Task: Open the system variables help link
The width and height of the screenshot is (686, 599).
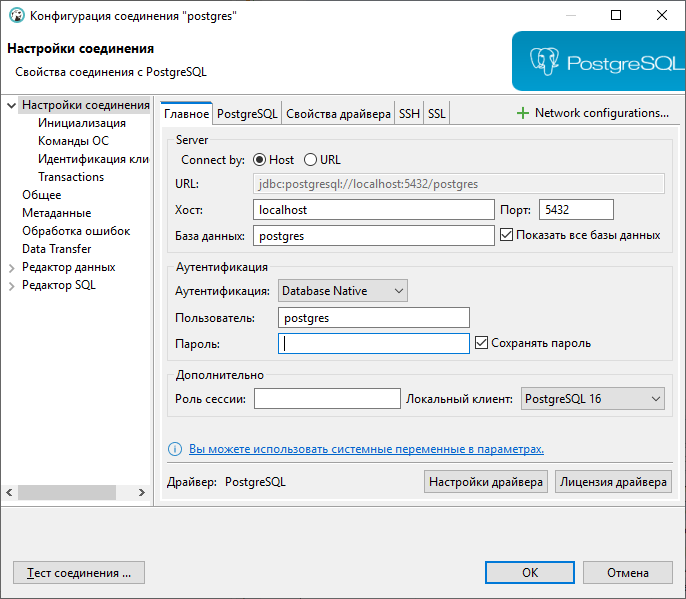Action: pyautogui.click(x=366, y=449)
